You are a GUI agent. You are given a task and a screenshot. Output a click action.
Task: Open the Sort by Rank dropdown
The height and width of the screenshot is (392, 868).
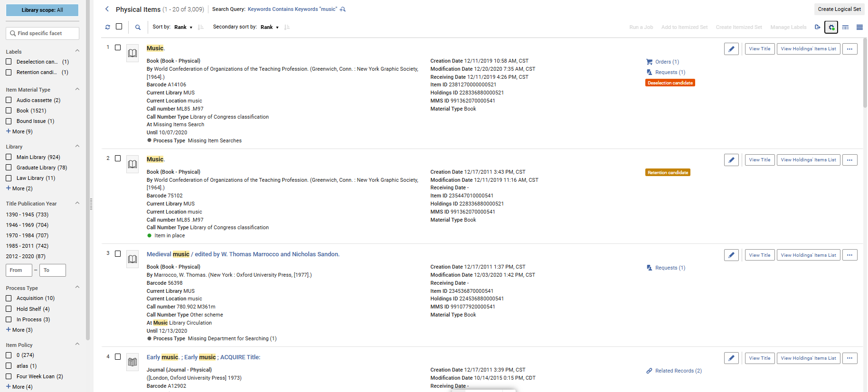click(x=183, y=27)
